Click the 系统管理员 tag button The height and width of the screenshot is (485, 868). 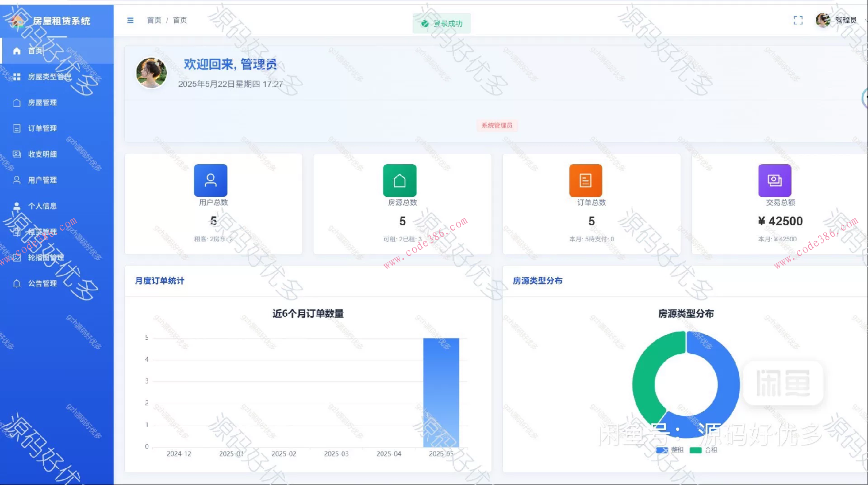[497, 126]
